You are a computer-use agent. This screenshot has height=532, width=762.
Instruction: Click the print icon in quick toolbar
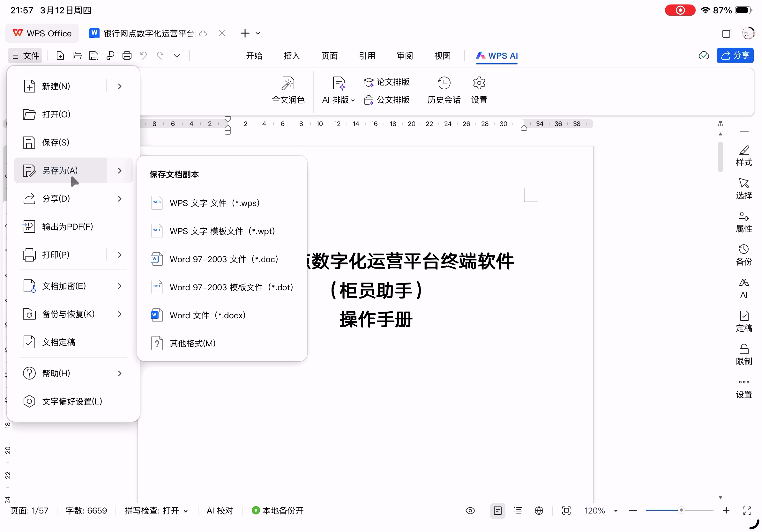[127, 56]
